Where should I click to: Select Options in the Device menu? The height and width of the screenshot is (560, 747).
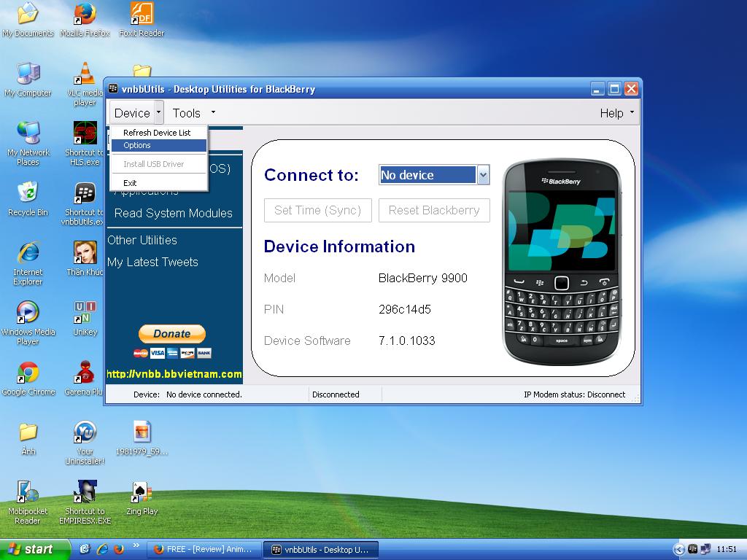tap(159, 145)
